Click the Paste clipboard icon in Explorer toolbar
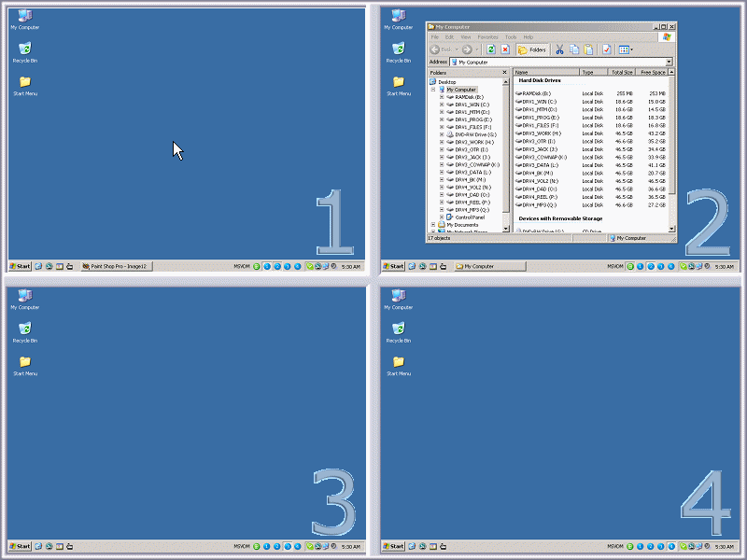Viewport: 747px width, 560px height. (588, 49)
